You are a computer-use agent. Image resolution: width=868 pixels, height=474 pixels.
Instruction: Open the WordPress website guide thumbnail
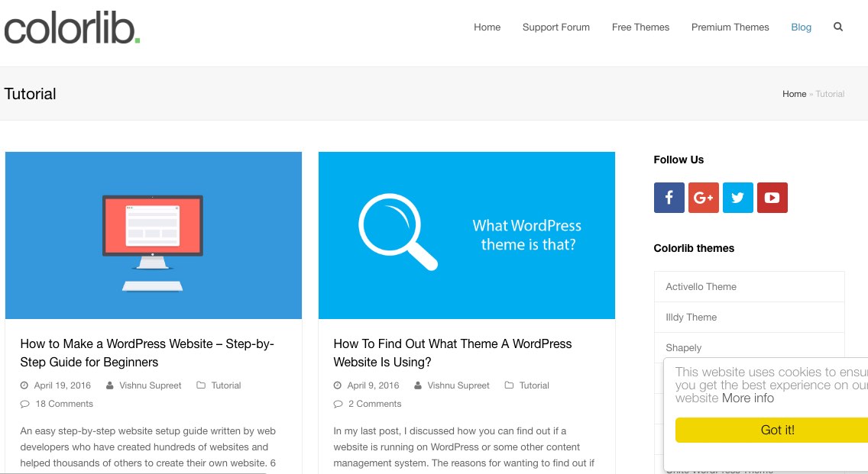[x=154, y=235]
